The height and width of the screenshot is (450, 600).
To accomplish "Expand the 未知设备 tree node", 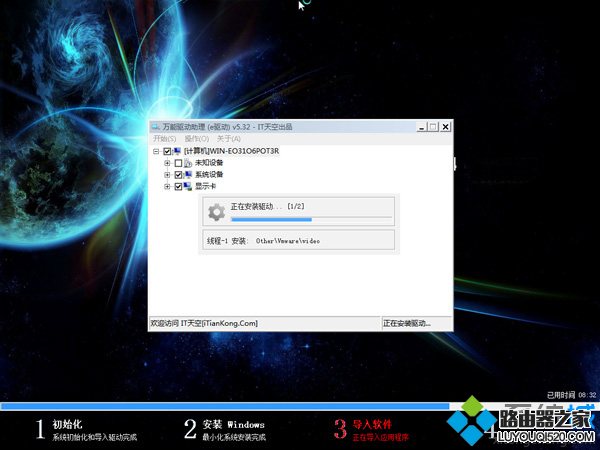I will click(x=167, y=163).
